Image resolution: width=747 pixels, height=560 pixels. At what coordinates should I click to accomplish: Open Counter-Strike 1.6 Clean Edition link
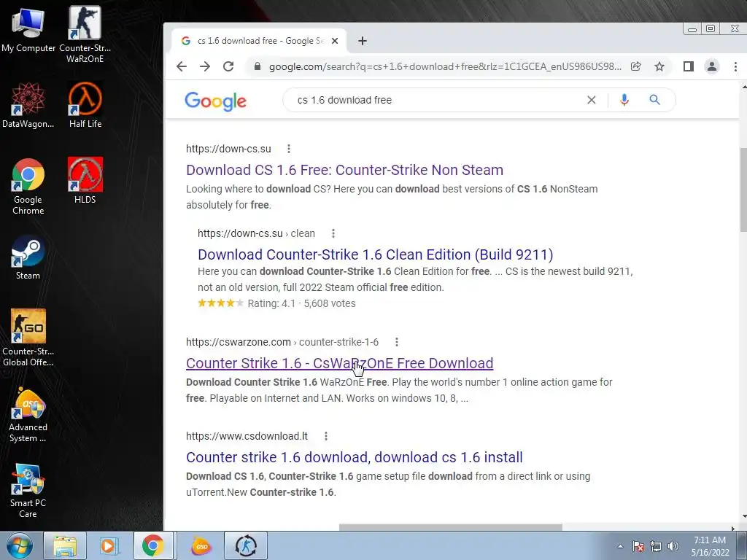pos(376,254)
